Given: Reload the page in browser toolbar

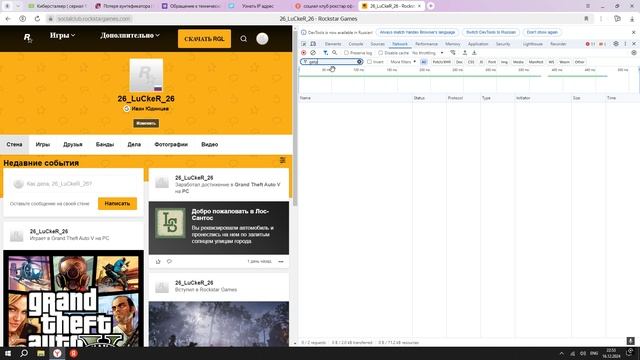Looking at the screenshot, I should pyautogui.click(x=37, y=19).
